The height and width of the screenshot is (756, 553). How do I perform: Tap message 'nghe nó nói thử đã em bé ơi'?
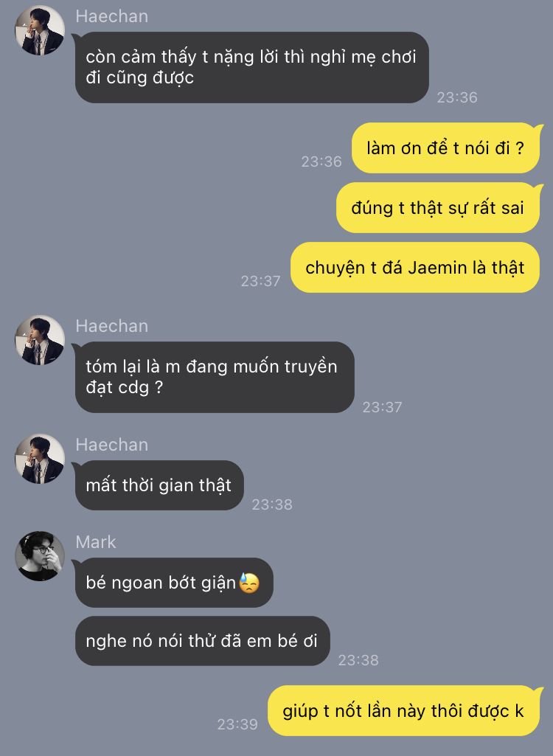[203, 641]
